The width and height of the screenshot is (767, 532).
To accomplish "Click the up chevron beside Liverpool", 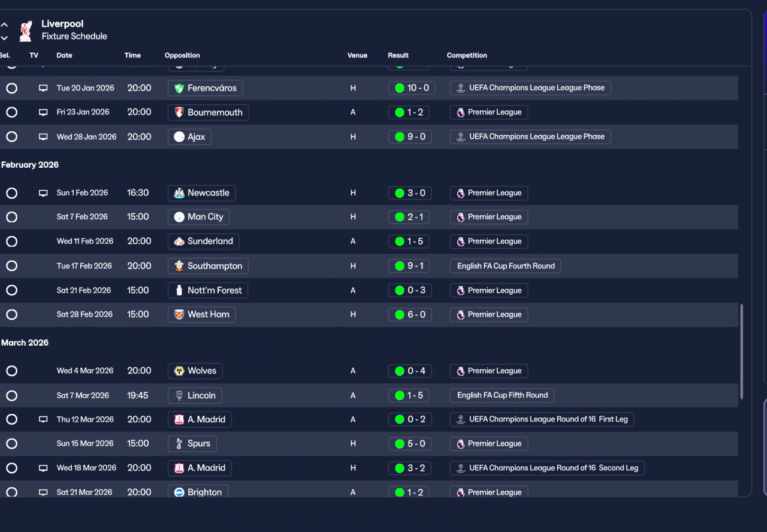I will pos(5,25).
